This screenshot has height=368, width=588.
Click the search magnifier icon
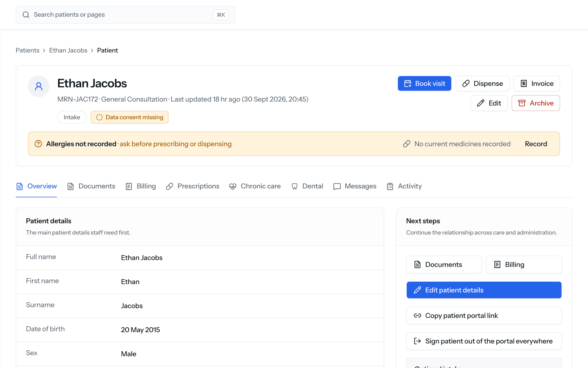pos(26,15)
